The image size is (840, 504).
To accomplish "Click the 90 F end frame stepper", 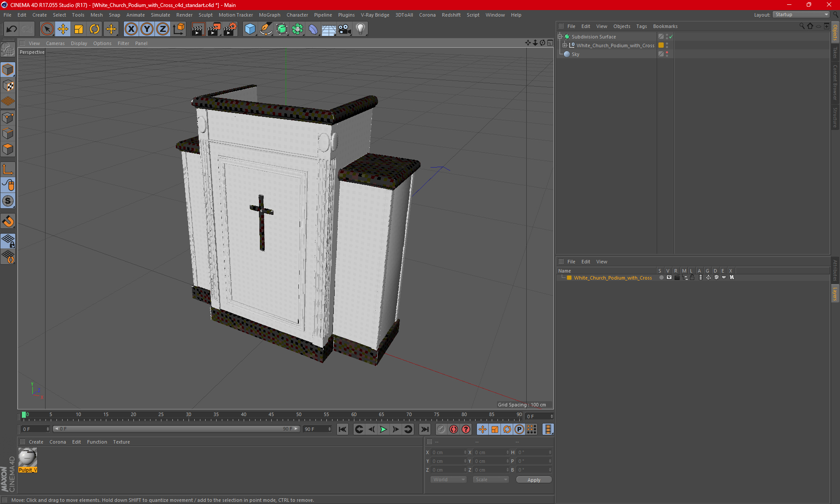I will click(329, 429).
